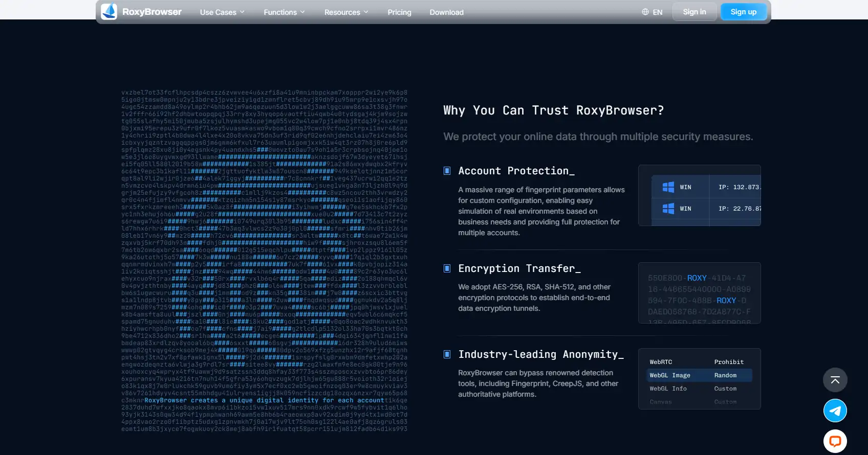Viewport: 868px width, 455px height.
Task: Click the Encryption Transfer heading
Action: tap(519, 268)
